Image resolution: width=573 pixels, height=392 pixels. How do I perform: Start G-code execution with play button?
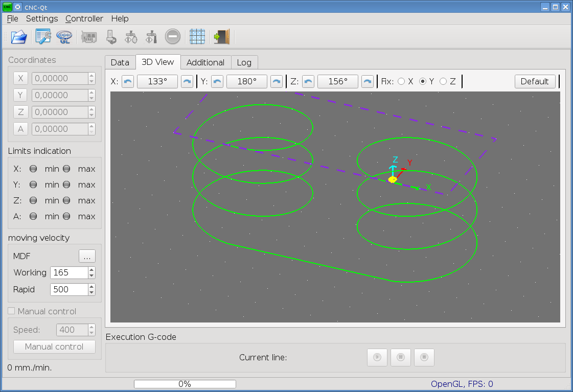[377, 357]
